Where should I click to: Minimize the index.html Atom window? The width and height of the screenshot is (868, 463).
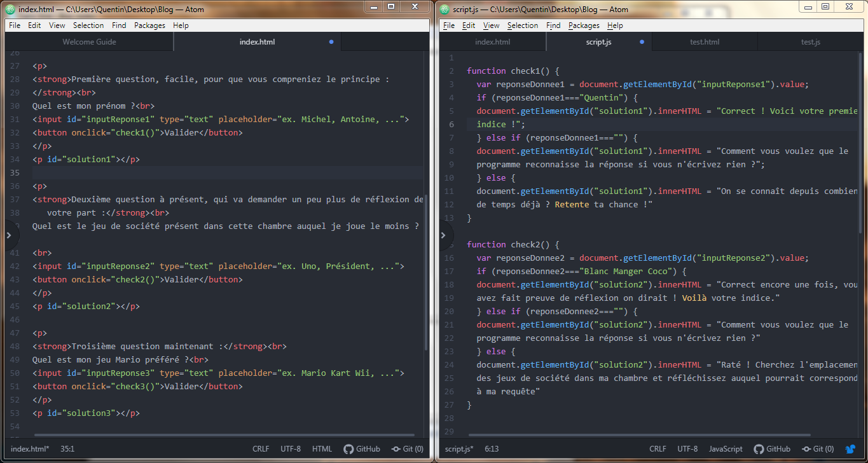[374, 6]
